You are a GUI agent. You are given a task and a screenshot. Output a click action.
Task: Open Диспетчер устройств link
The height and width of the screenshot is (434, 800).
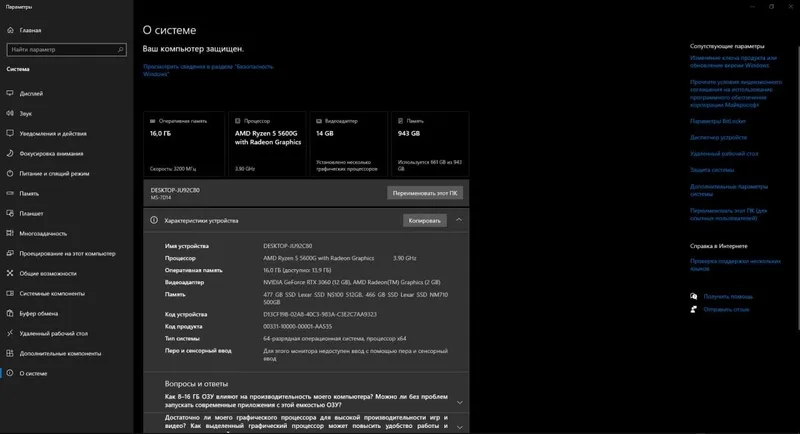click(x=718, y=137)
